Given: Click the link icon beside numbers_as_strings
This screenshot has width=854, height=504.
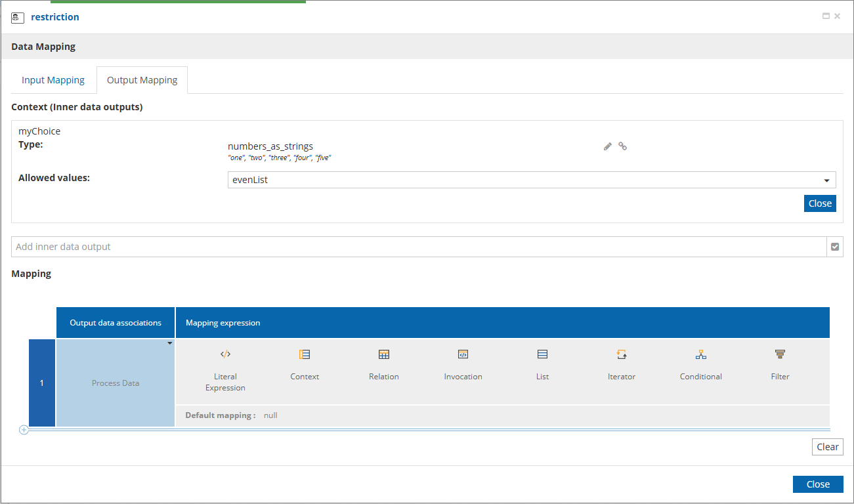Looking at the screenshot, I should tap(623, 146).
